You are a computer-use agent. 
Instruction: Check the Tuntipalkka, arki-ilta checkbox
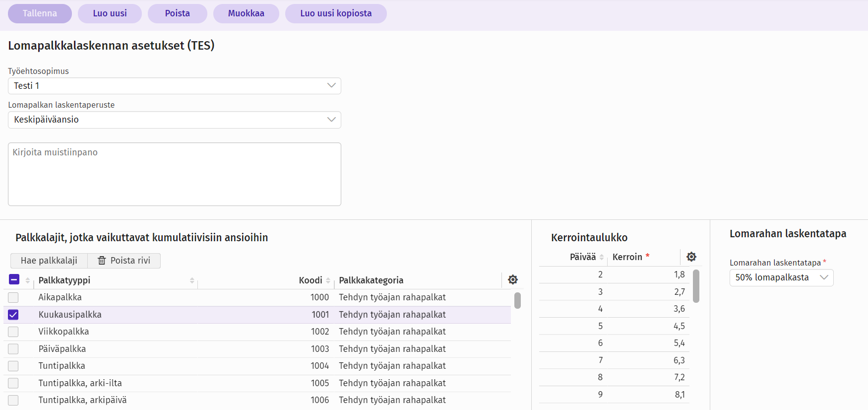13,383
